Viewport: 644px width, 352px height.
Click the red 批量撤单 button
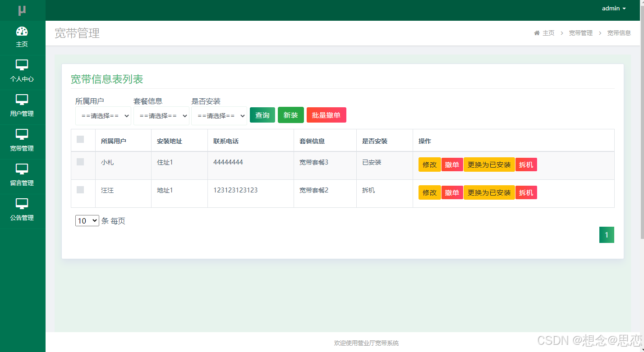pos(327,115)
